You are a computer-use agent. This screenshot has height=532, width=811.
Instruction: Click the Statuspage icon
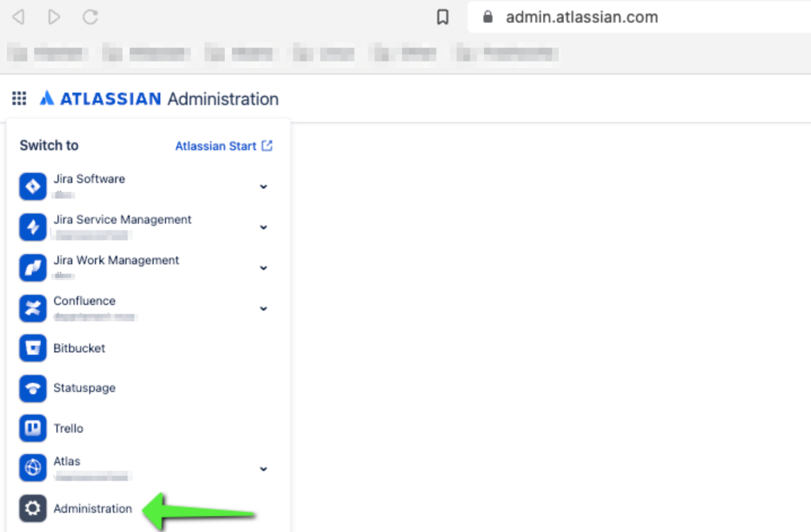[x=33, y=389]
